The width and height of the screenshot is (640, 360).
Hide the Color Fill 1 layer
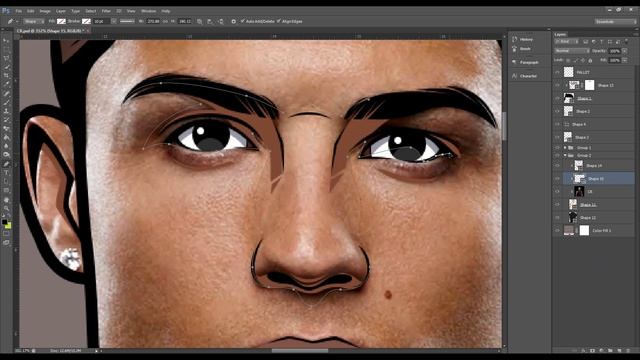pyautogui.click(x=558, y=231)
